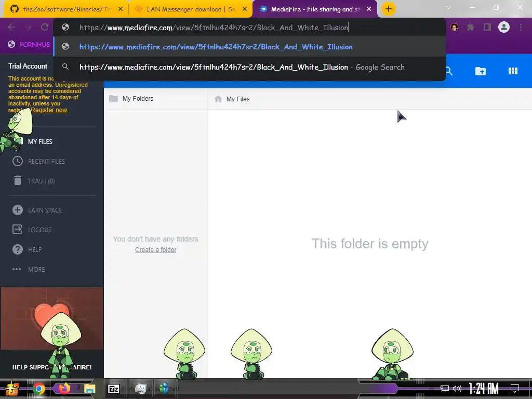Click the logout arrow icon

click(17, 229)
